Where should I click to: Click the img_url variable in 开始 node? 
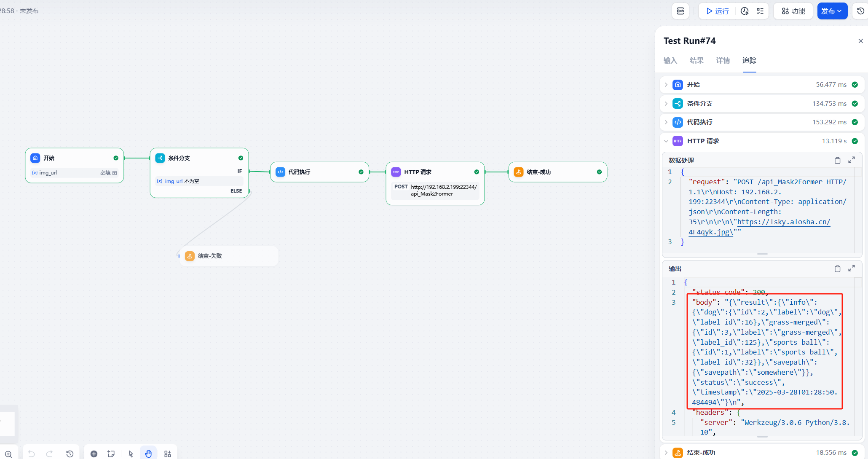point(45,173)
